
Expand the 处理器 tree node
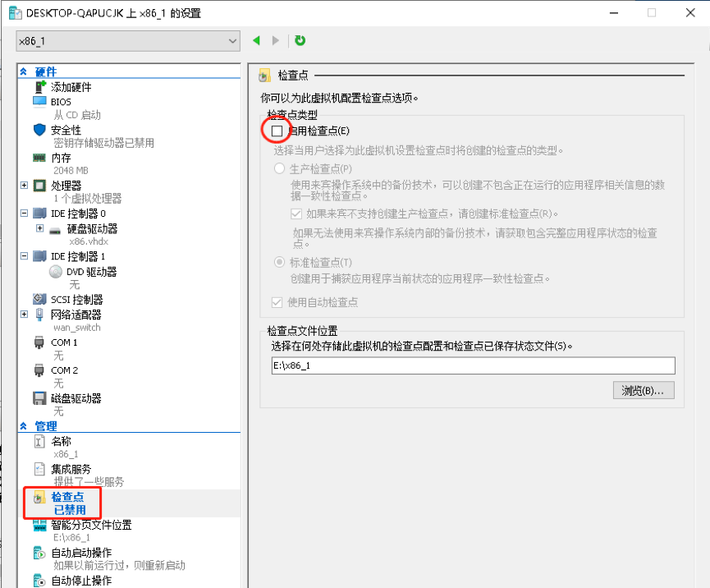coord(24,186)
